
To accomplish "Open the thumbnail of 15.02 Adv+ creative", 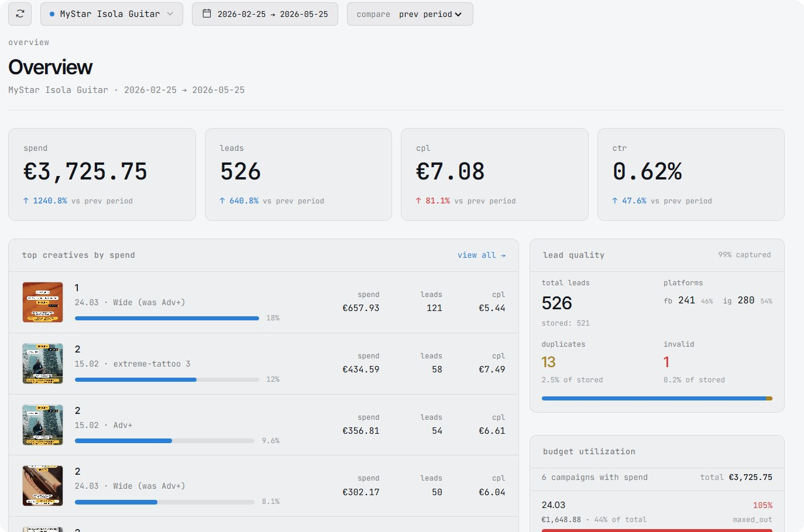I will click(x=43, y=425).
